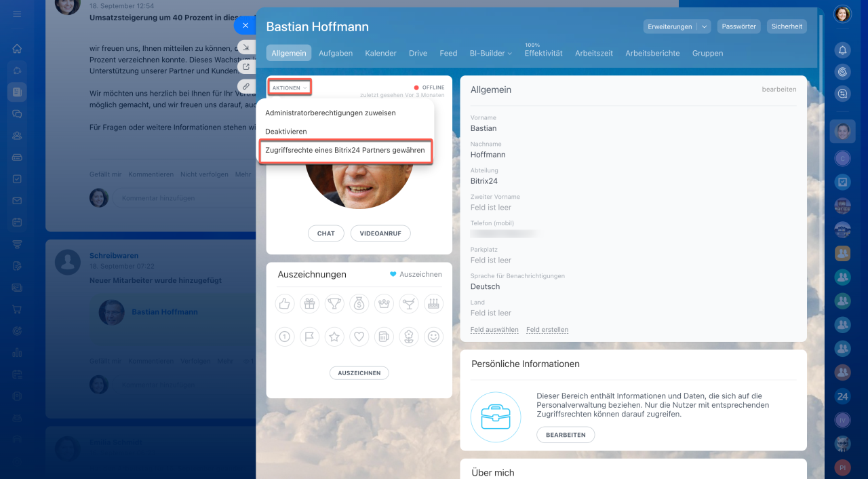868x479 pixels.
Task: Click the Sicherheit button
Action: 787,26
